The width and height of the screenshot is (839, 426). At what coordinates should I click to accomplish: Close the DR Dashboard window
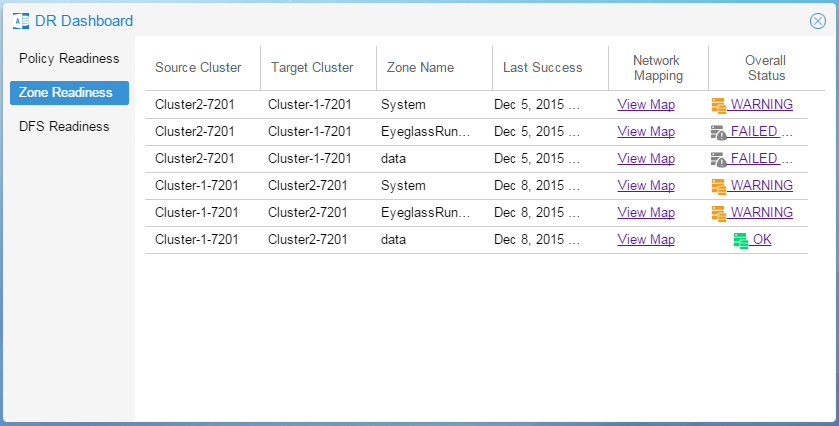point(818,21)
